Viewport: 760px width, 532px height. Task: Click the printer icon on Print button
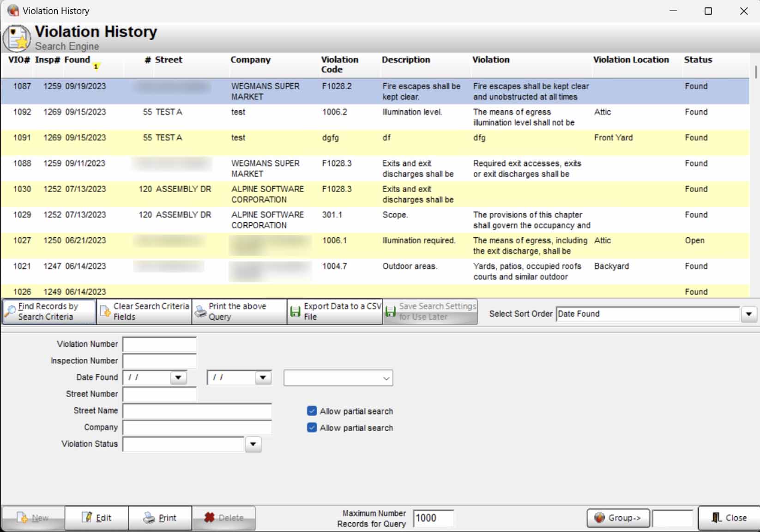[x=149, y=518]
